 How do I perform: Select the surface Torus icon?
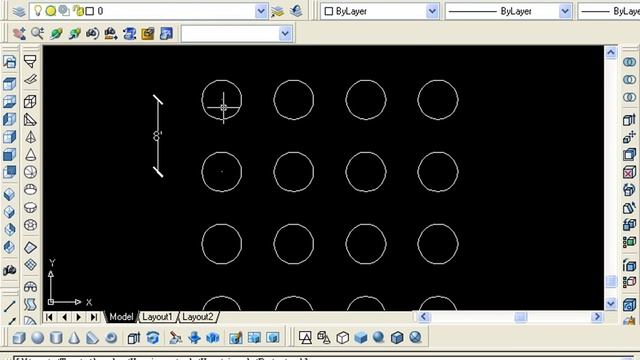coord(30,225)
